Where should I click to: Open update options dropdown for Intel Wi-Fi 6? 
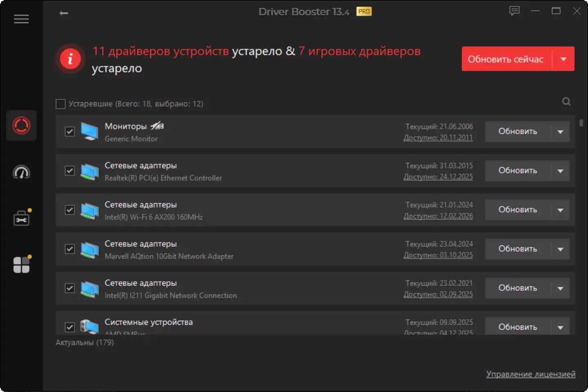[x=560, y=210]
